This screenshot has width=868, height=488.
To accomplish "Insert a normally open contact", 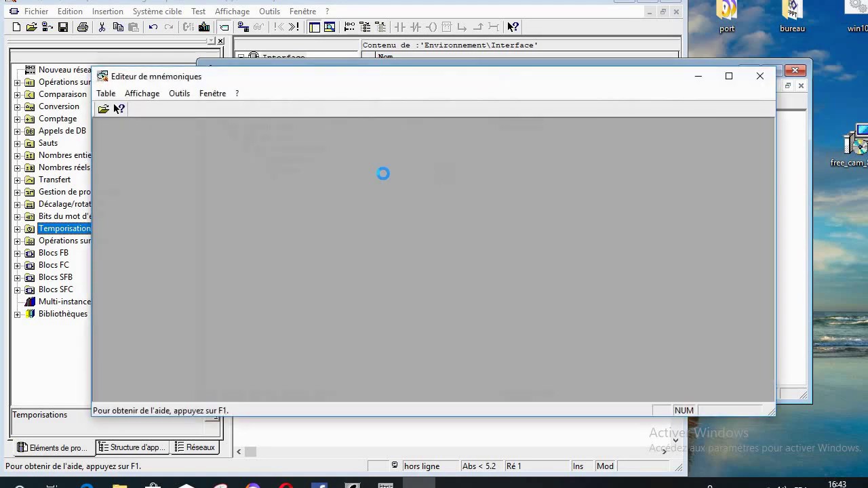I will coord(399,27).
